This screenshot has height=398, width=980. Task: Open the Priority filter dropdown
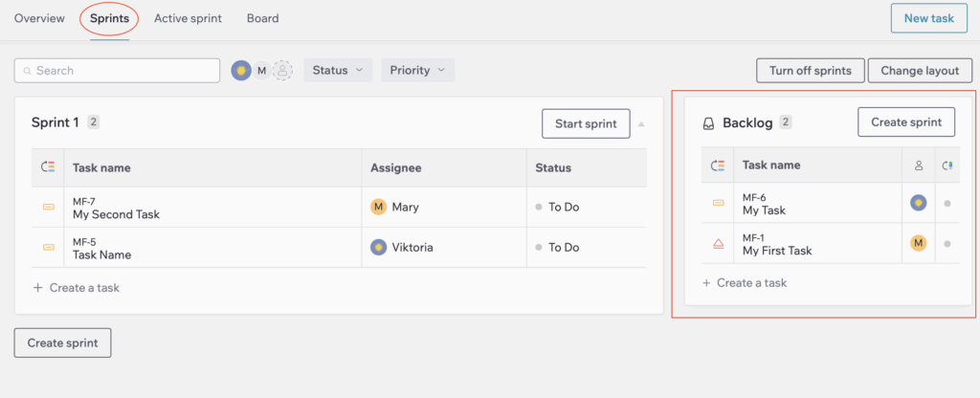[417, 71]
